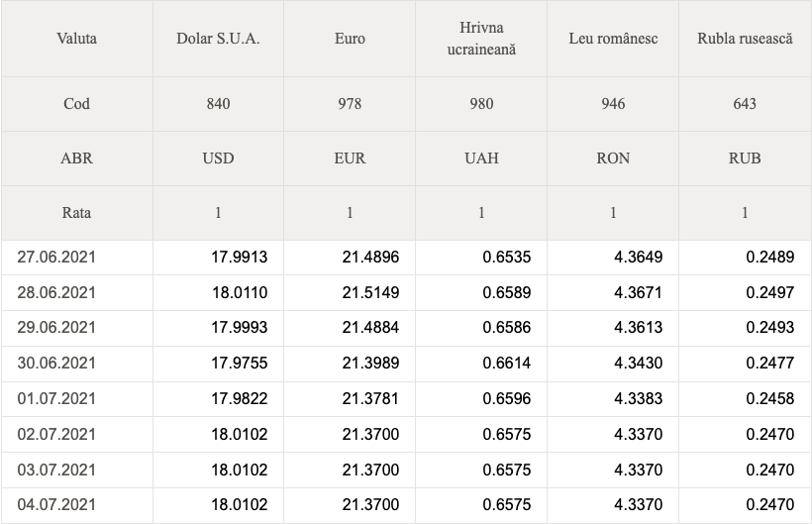Click the Dolar S.U.A. column header

218,39
